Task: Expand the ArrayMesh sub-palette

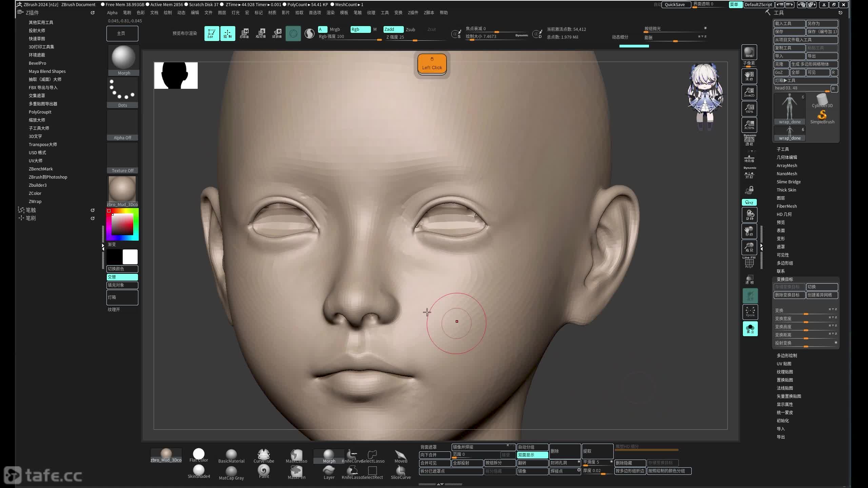Action: 787,165
